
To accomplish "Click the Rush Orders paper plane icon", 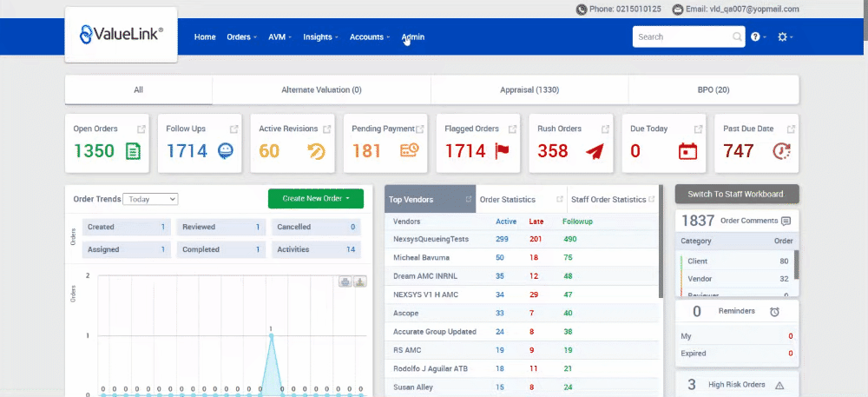I will click(x=595, y=151).
